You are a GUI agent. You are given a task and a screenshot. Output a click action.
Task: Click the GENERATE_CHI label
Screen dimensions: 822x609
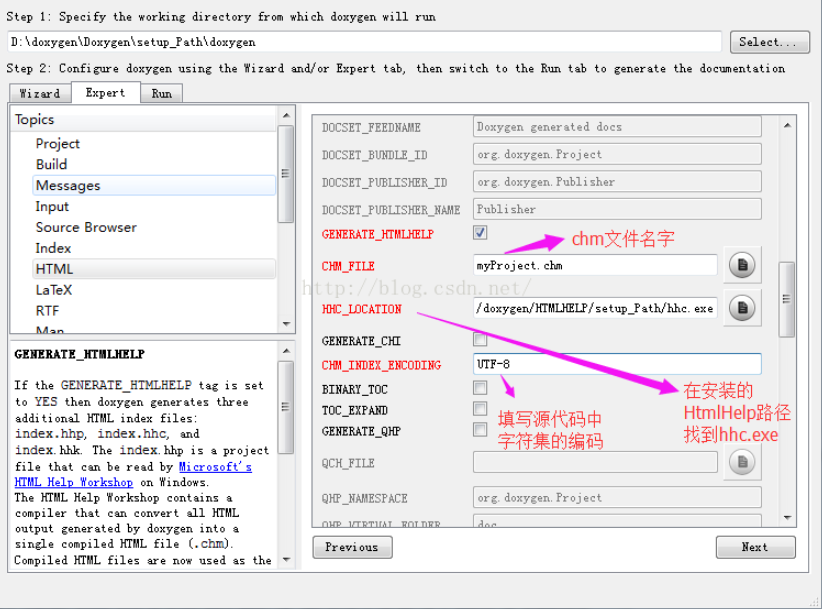[x=361, y=341]
